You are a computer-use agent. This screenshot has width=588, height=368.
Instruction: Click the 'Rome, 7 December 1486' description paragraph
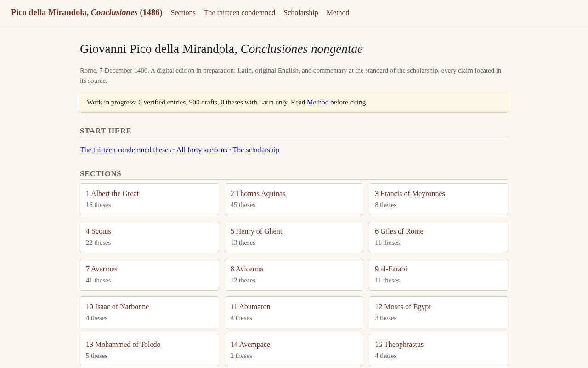(x=294, y=75)
